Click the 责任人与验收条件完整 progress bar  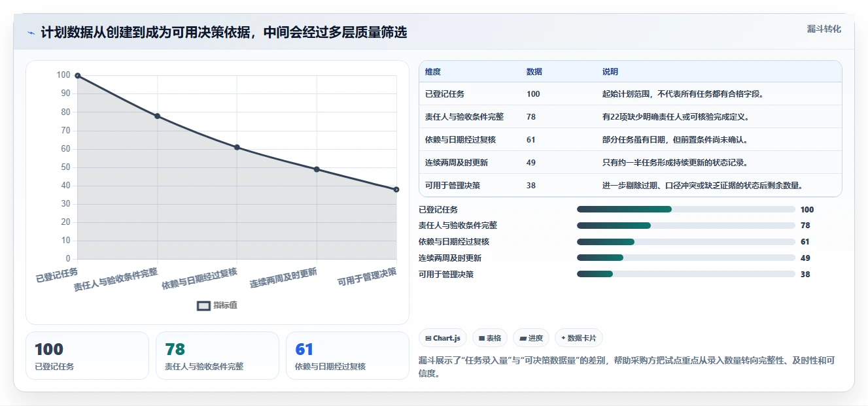686,226
